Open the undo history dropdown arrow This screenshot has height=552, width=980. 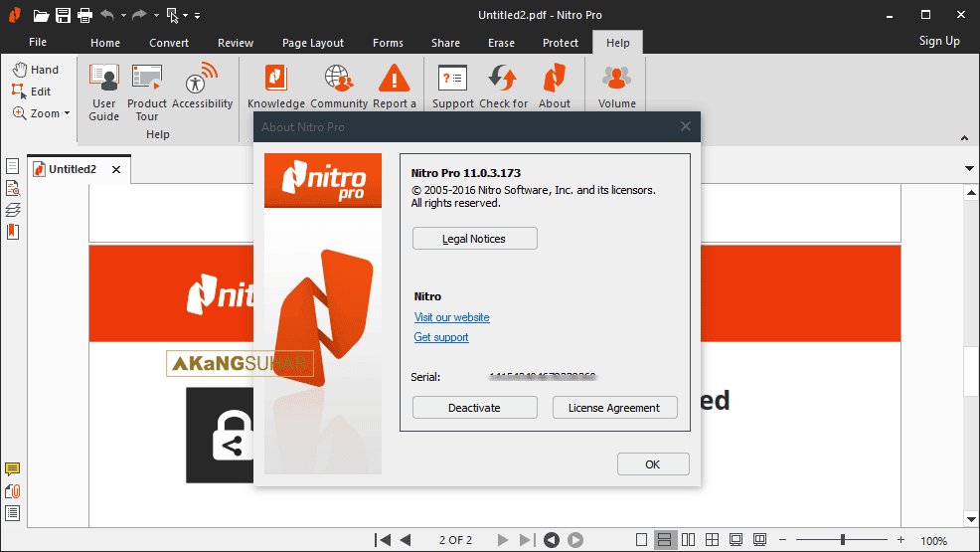[123, 15]
